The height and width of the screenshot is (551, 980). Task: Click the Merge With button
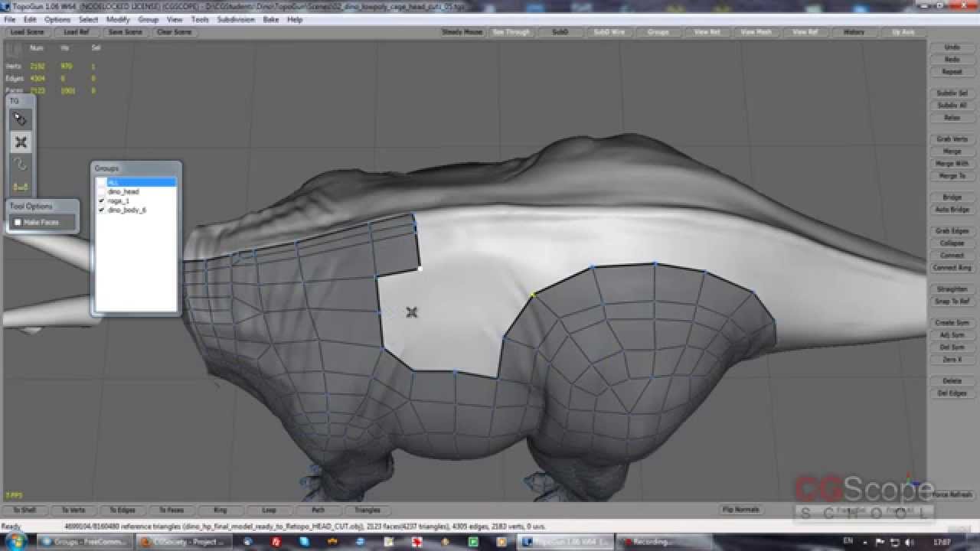pos(952,164)
